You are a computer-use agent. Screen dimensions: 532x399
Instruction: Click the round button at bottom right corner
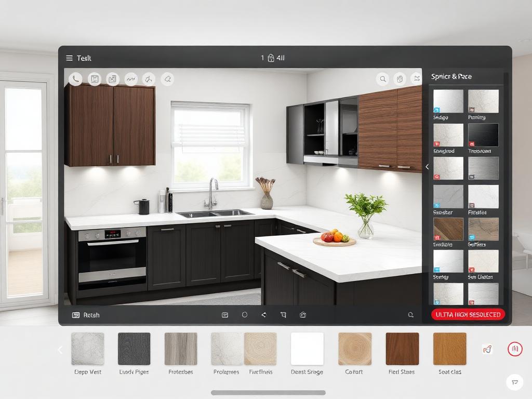point(514,382)
